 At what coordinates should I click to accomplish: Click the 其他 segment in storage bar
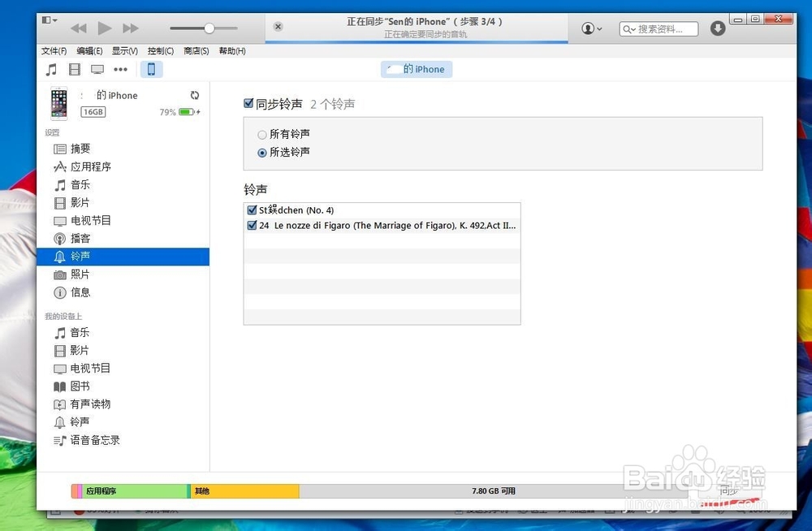click(x=245, y=491)
